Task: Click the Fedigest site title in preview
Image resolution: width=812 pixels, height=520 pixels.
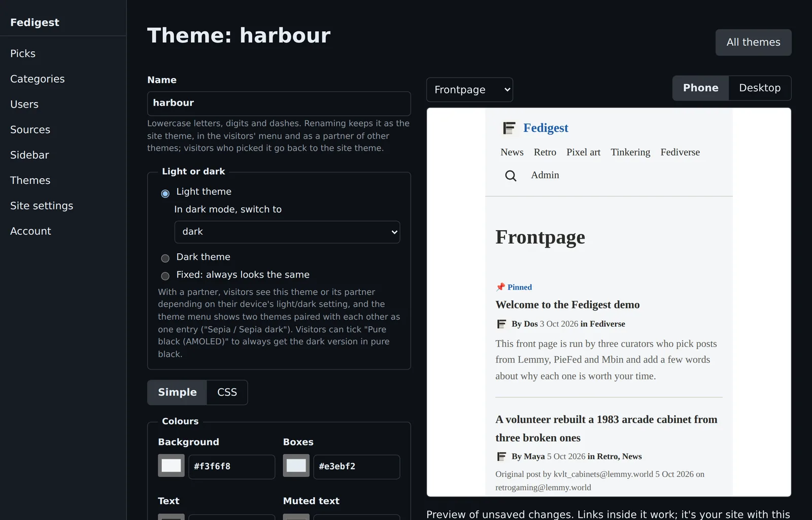Action: click(546, 128)
